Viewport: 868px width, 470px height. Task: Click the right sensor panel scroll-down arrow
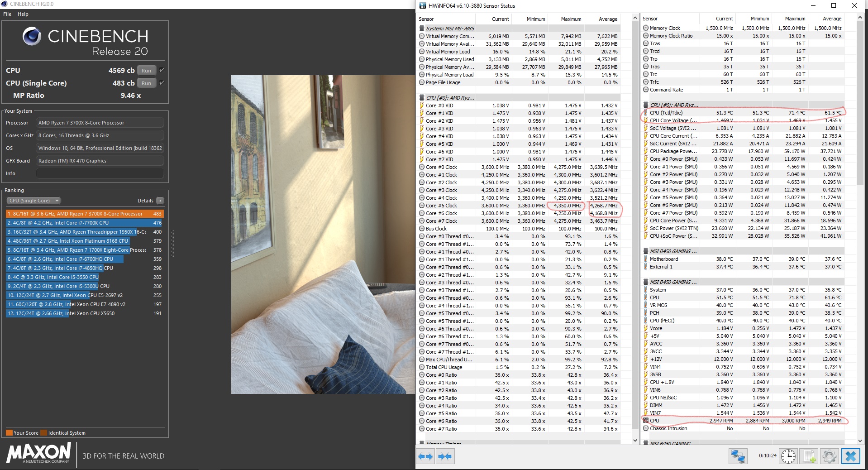click(x=860, y=441)
